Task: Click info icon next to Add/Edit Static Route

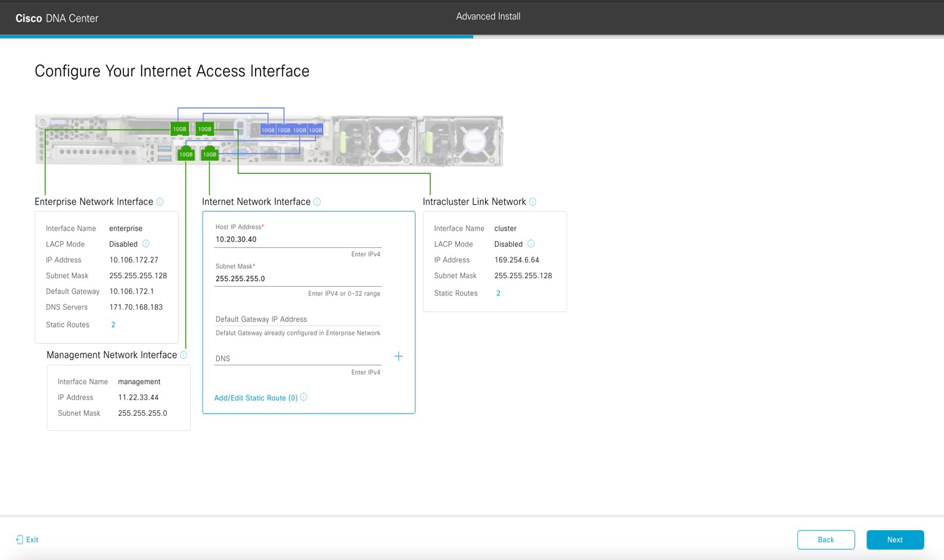Action: 304,397
